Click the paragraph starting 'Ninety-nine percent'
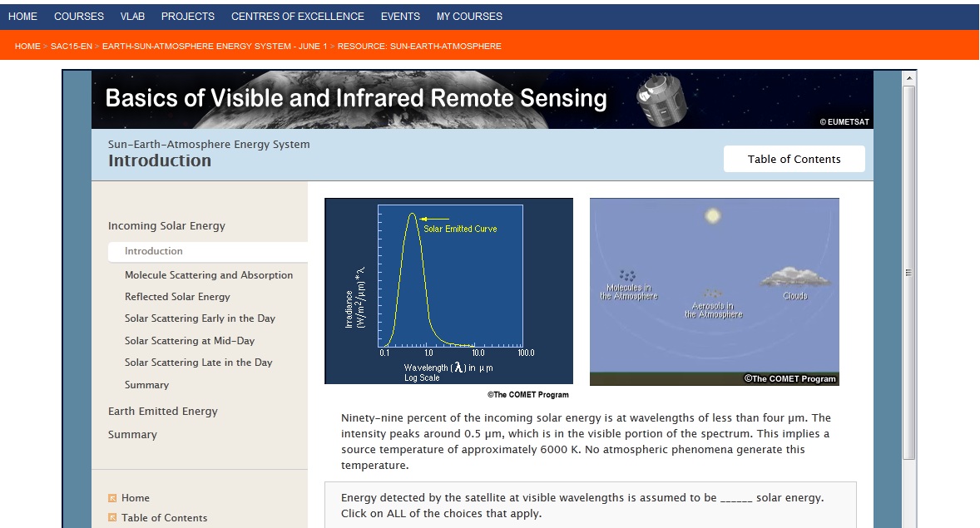This screenshot has height=528, width=980. point(587,442)
